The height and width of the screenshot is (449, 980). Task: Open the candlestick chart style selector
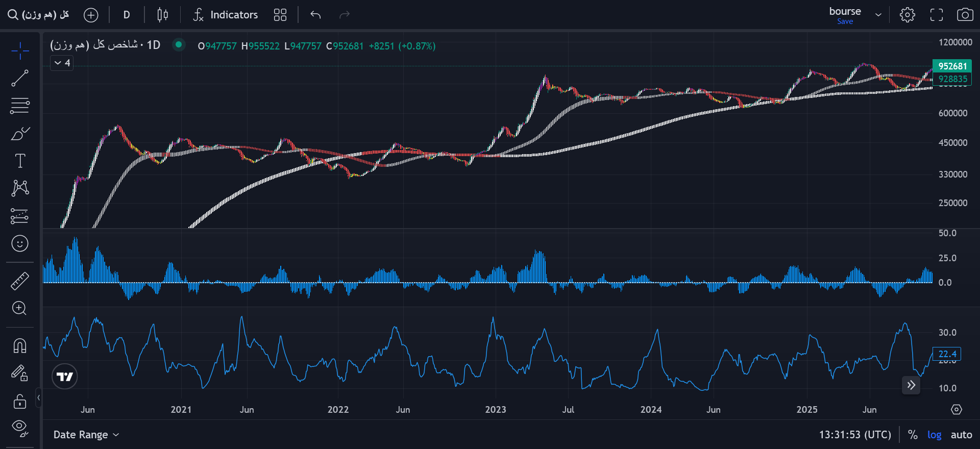tap(162, 15)
